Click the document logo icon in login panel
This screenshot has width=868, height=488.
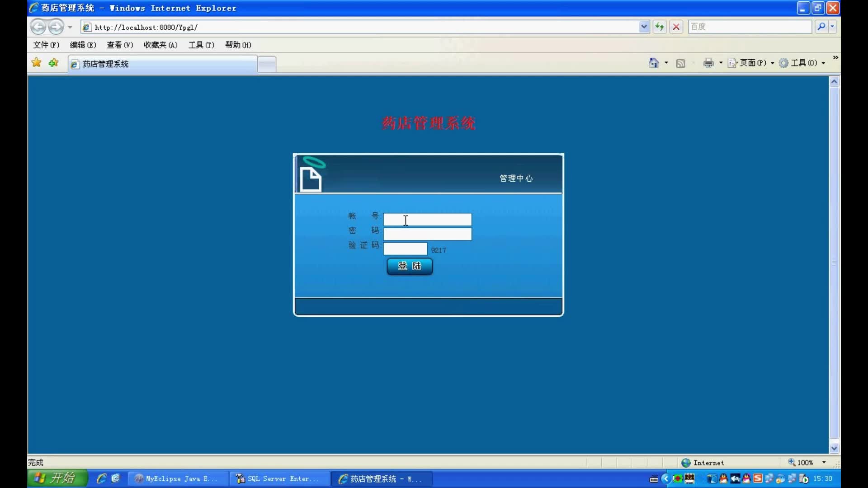(311, 175)
